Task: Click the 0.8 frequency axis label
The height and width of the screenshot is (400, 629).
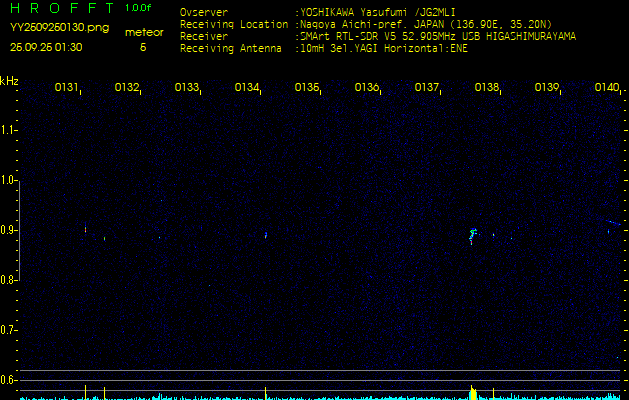Action: tap(8, 280)
